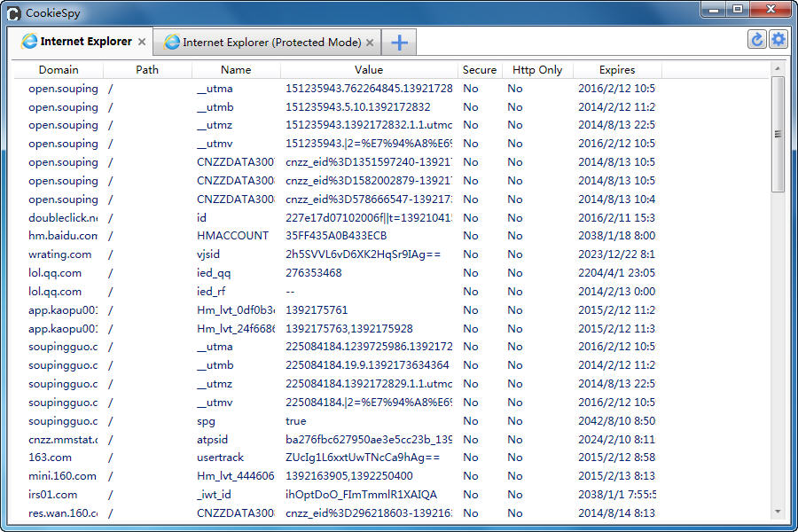Sort by Domain column header
Screen dimensions: 798x532
(59, 70)
